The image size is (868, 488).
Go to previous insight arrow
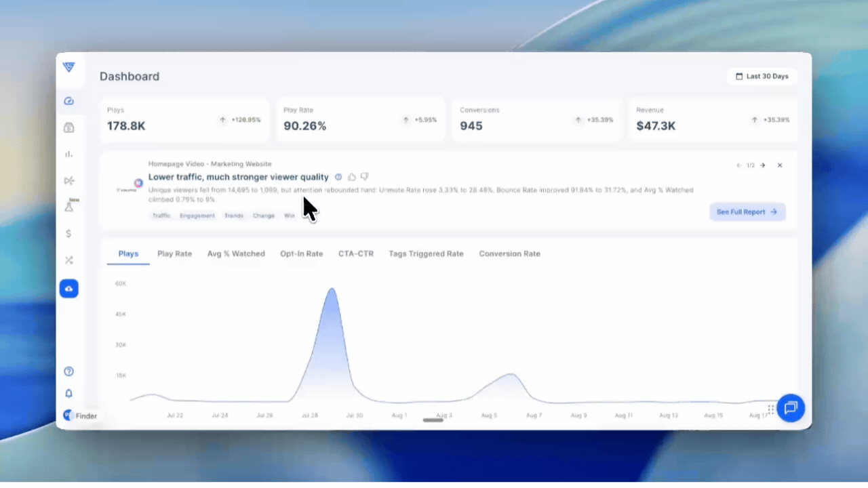pyautogui.click(x=739, y=165)
